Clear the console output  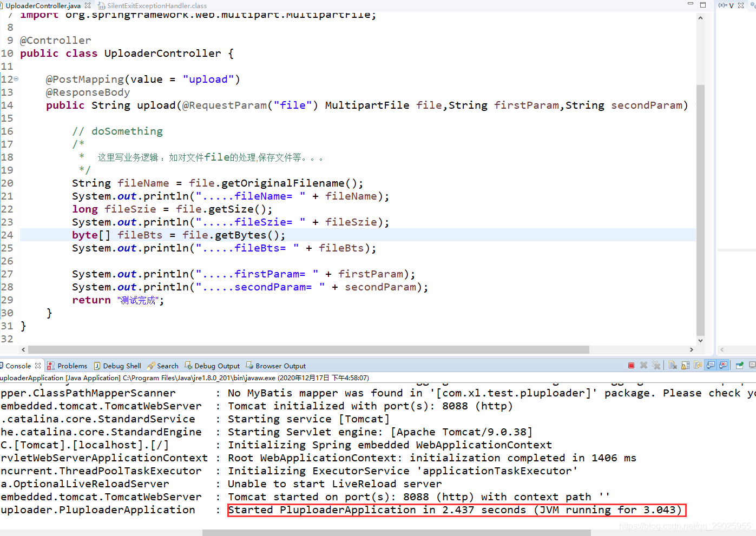pos(673,366)
